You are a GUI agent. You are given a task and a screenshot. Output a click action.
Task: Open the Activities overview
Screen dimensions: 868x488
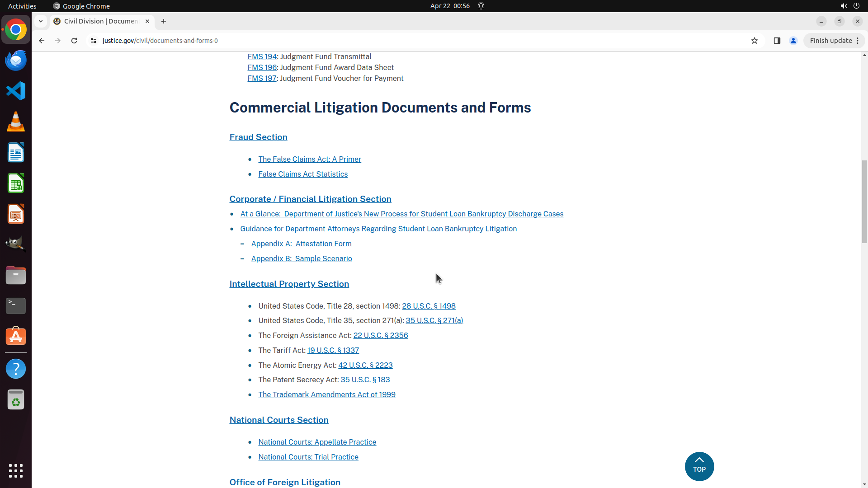click(x=22, y=6)
